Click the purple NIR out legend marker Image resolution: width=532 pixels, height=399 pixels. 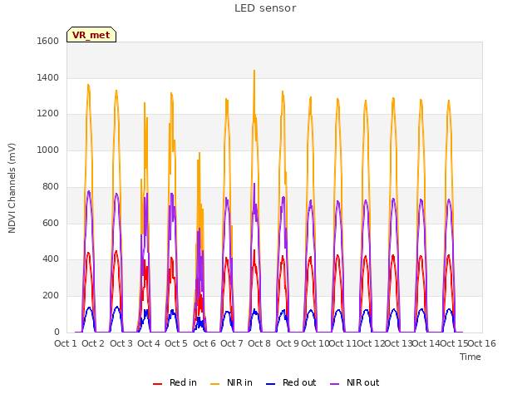pos(334,384)
